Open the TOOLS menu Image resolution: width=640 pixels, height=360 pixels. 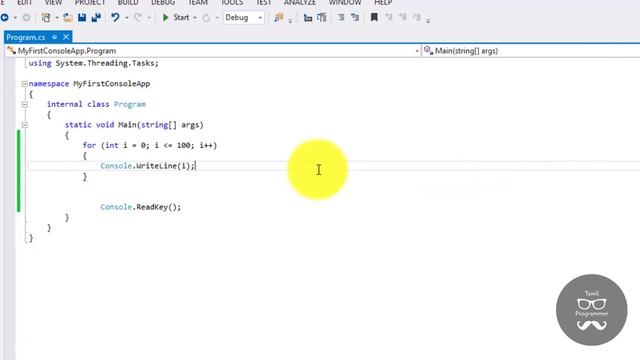pyautogui.click(x=232, y=2)
